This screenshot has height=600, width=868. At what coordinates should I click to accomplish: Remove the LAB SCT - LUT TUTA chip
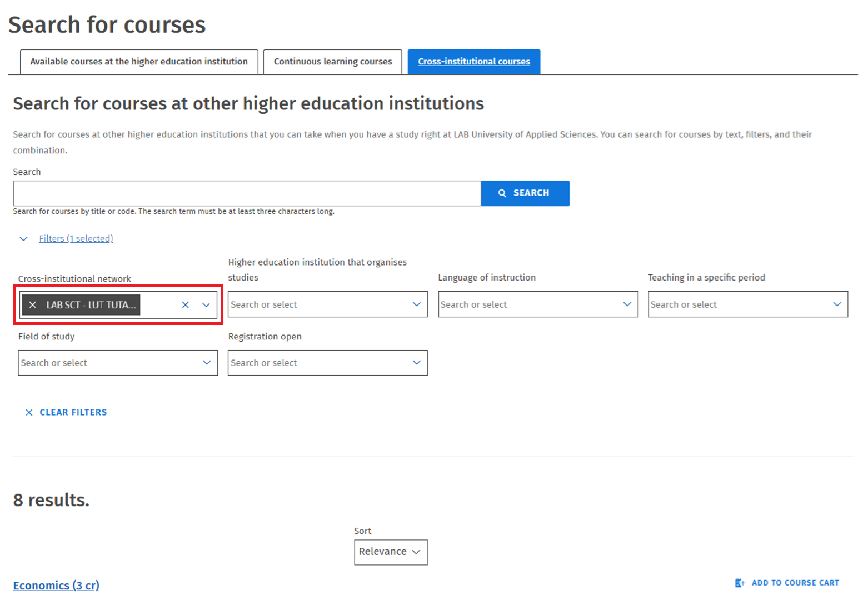[33, 305]
